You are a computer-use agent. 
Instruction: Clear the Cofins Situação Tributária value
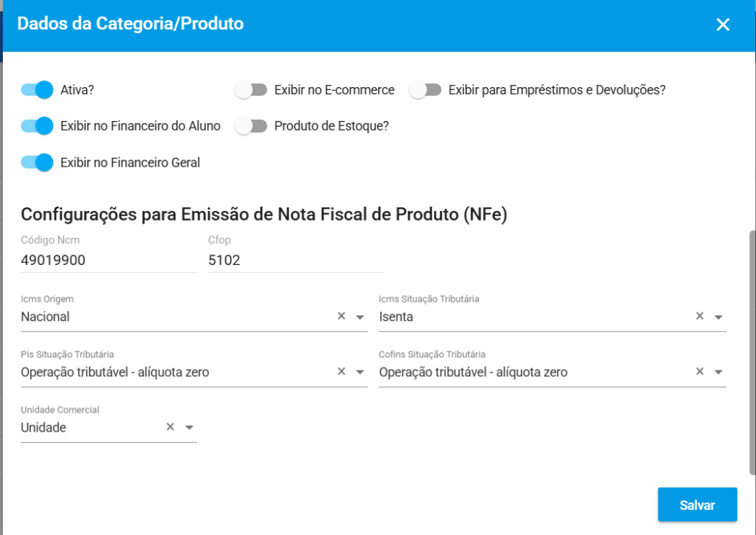(700, 372)
